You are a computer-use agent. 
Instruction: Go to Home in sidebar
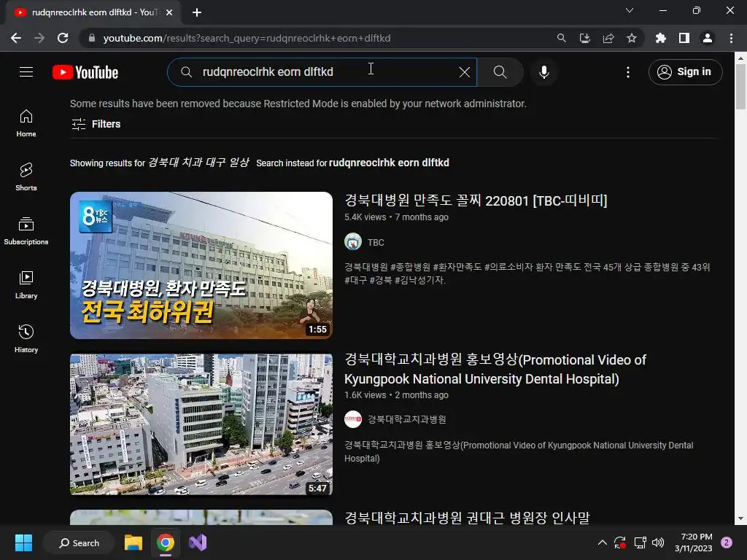(26, 123)
